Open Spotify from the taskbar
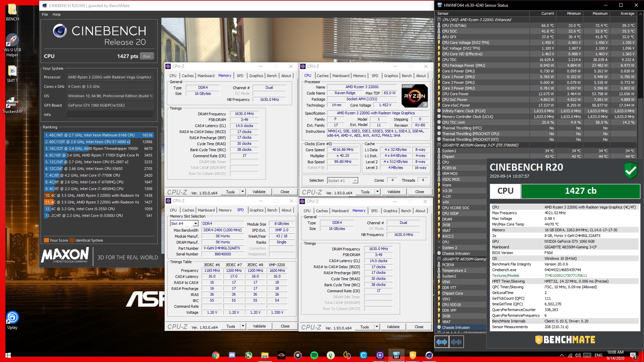This screenshot has width=644, height=362. pos(314,355)
